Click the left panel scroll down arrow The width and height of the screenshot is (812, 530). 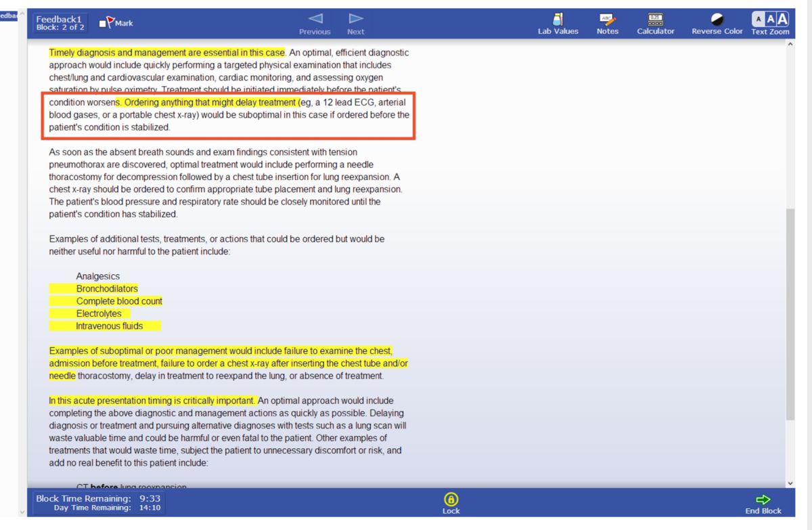click(x=23, y=512)
